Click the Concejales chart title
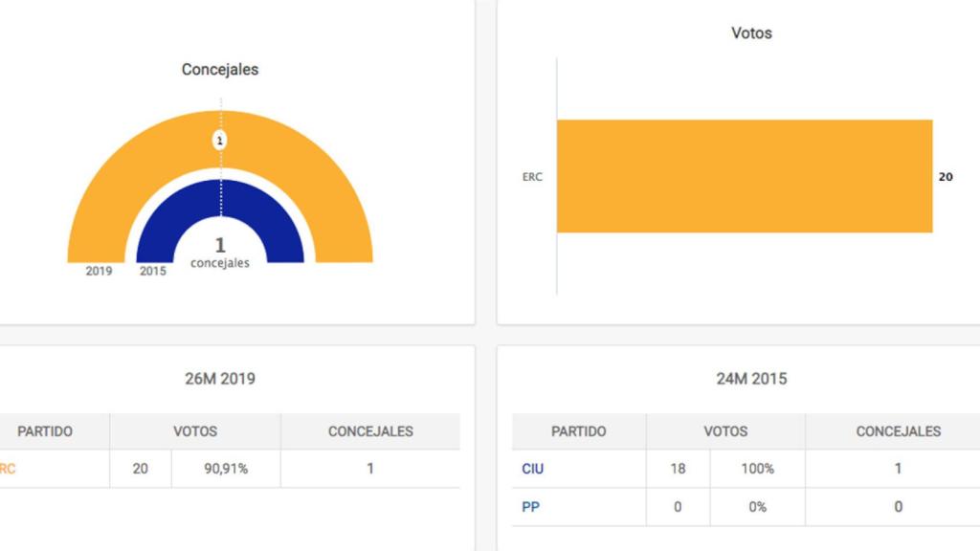 coord(220,69)
